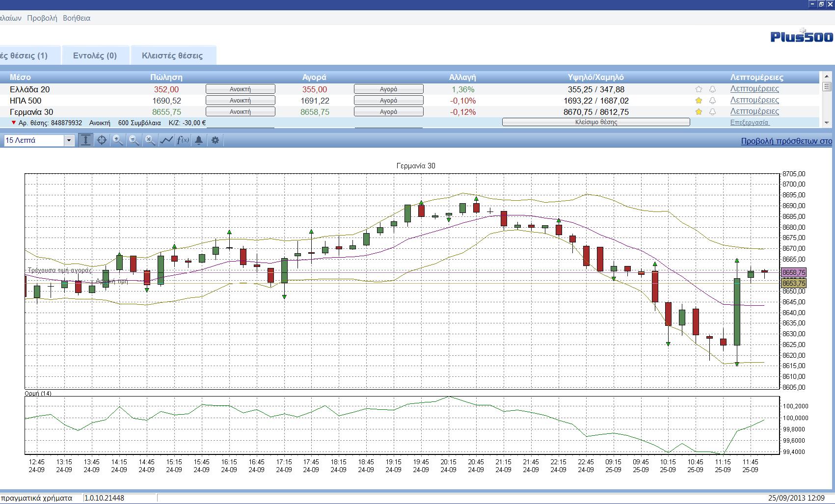Reset chart zoom with magnifier X icon

150,140
